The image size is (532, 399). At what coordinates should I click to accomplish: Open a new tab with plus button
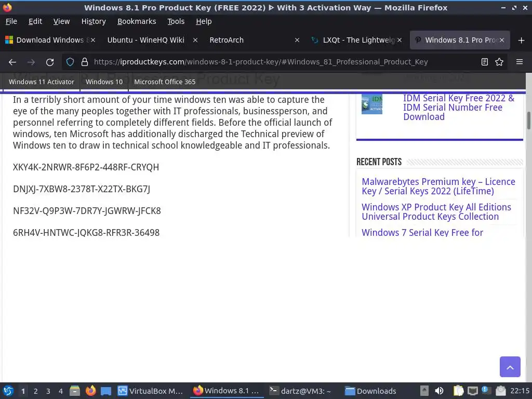click(x=522, y=41)
